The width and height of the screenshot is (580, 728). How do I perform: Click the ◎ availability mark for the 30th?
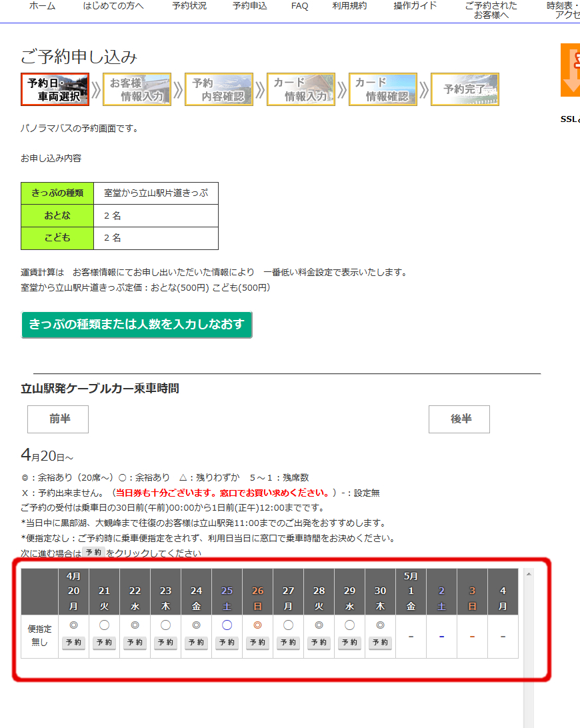[380, 625]
